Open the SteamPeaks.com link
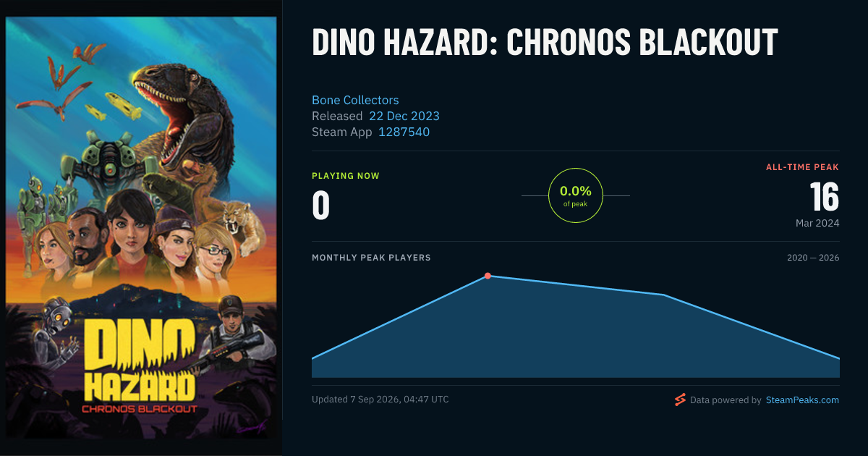Screen dimensions: 868x456 click(802, 400)
